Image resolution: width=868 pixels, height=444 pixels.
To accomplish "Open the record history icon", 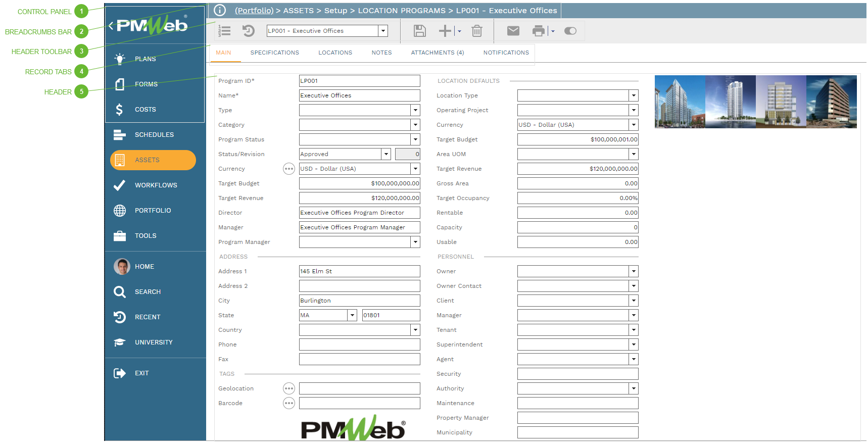I will tap(248, 31).
